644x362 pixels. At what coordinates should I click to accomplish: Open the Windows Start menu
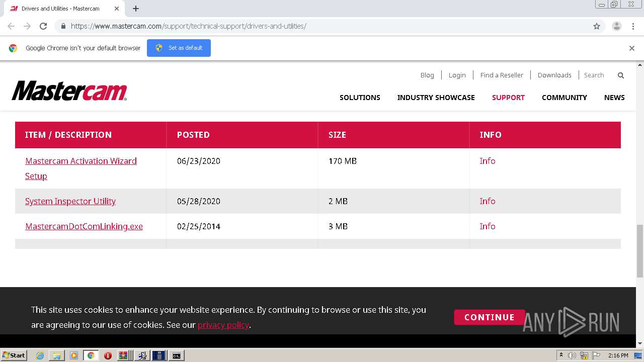(14, 355)
